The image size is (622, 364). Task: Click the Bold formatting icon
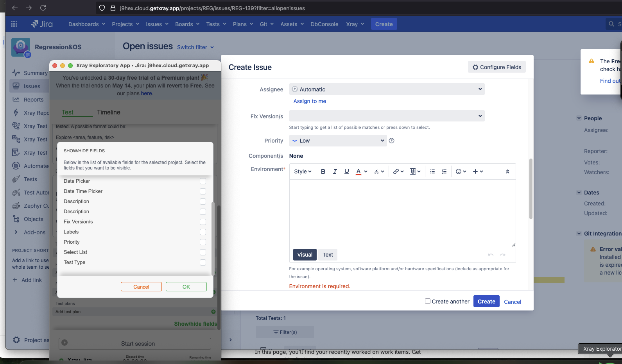pos(323,171)
